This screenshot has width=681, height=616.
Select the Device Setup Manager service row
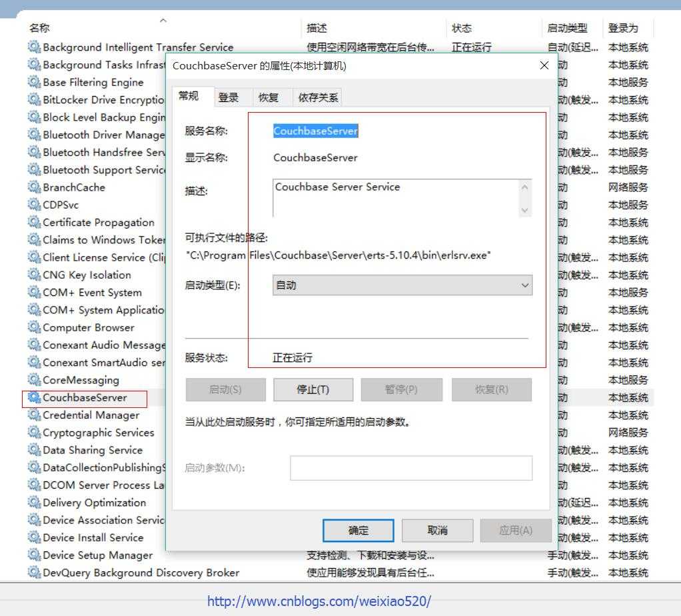340,555
